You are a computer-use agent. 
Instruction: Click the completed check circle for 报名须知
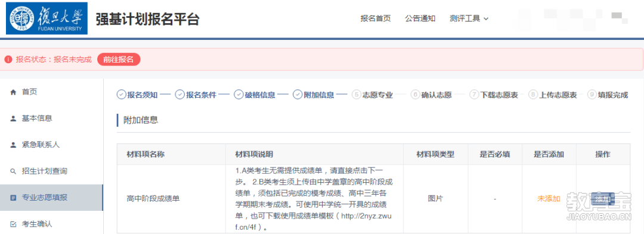[x=121, y=95]
